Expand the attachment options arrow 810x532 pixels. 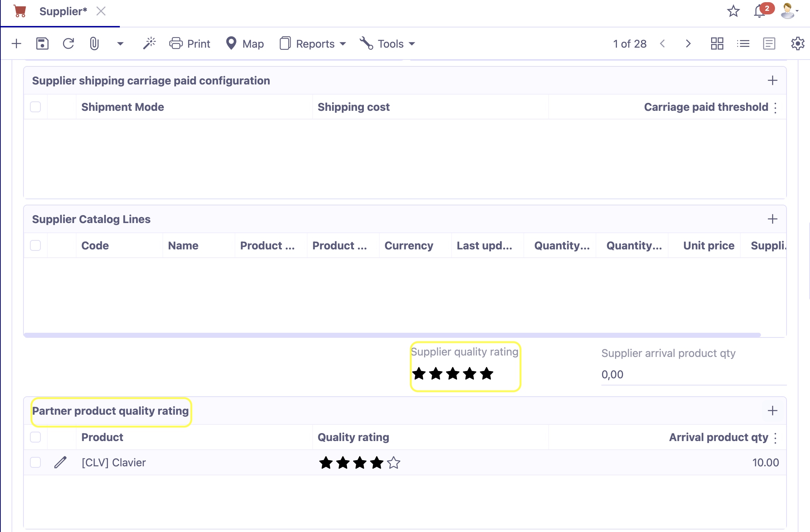(120, 43)
